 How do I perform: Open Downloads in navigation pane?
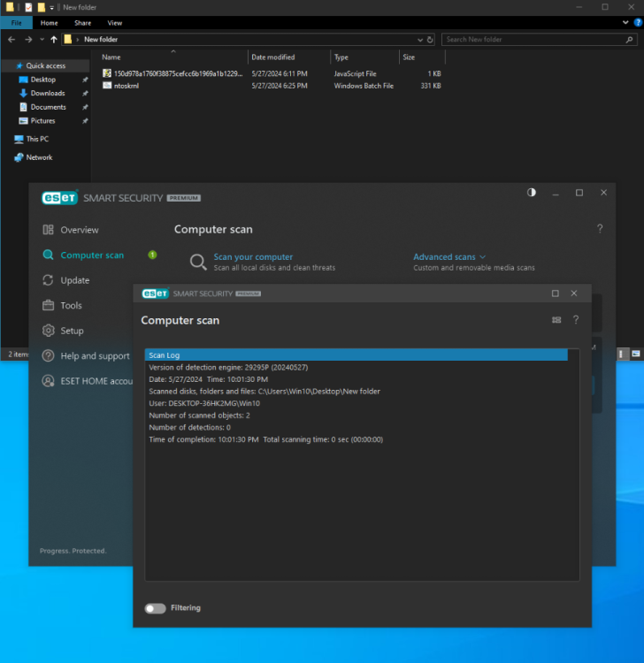[x=48, y=93]
